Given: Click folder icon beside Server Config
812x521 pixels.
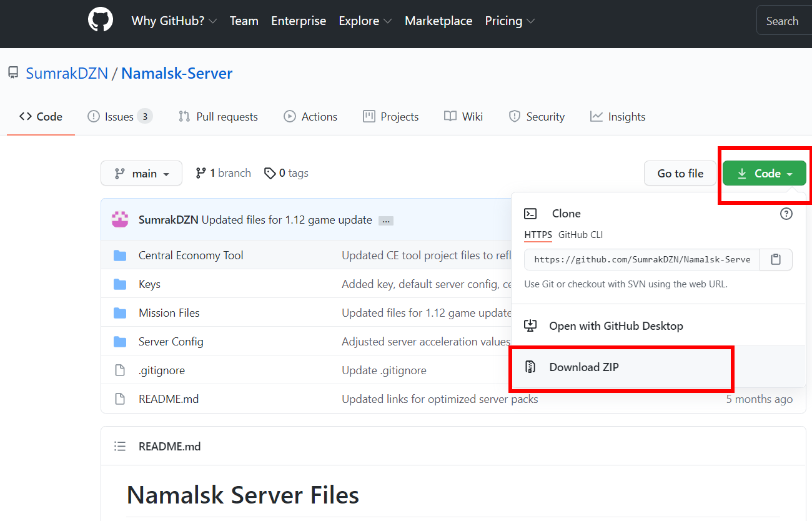Looking at the screenshot, I should [x=120, y=341].
